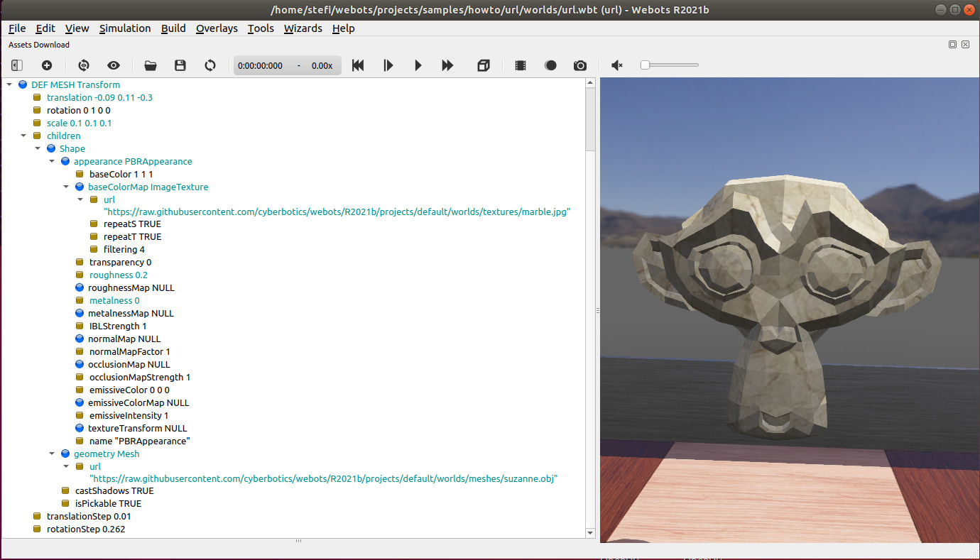Adjust the volume slider in the toolbar
Screen dimensions: 980x560
(669, 65)
